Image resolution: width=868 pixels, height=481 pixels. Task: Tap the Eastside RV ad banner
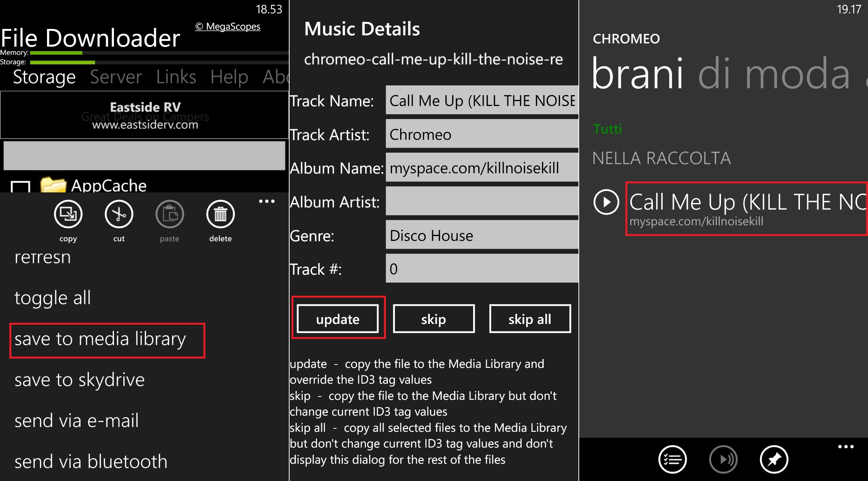pos(145,115)
